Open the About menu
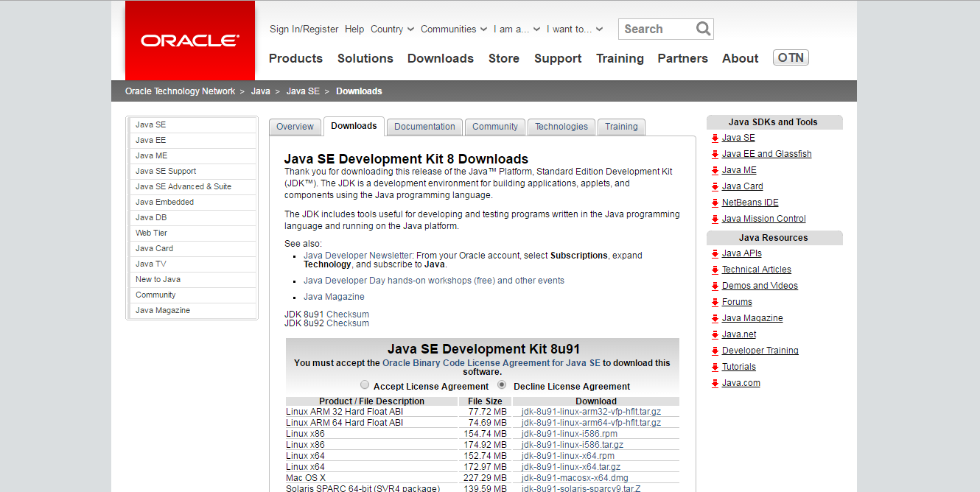This screenshot has width=980, height=492. [x=740, y=58]
